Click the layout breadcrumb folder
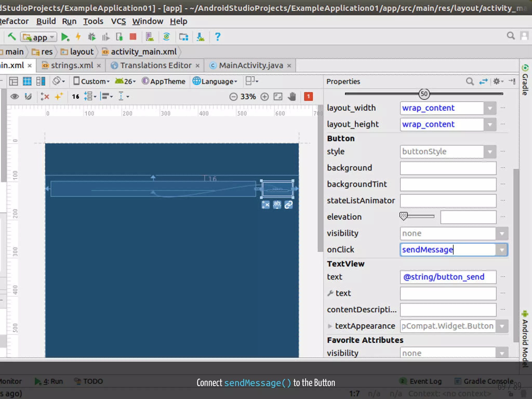532x399 pixels. 77,52
